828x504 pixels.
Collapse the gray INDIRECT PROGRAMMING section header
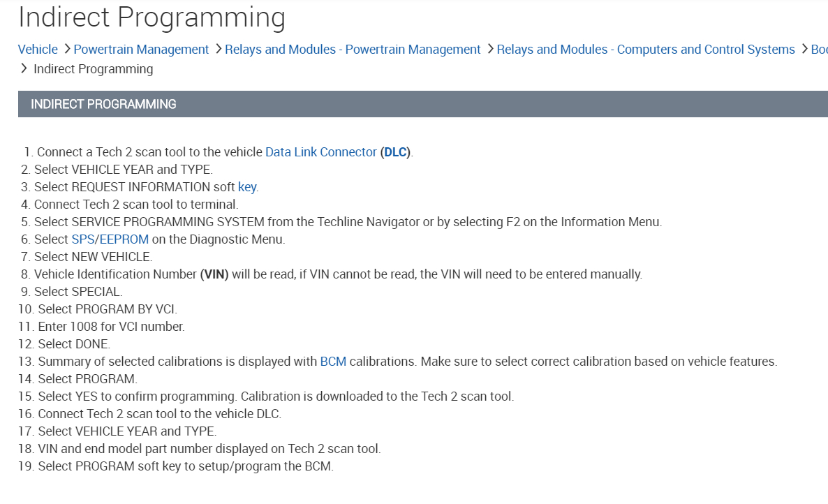click(422, 104)
